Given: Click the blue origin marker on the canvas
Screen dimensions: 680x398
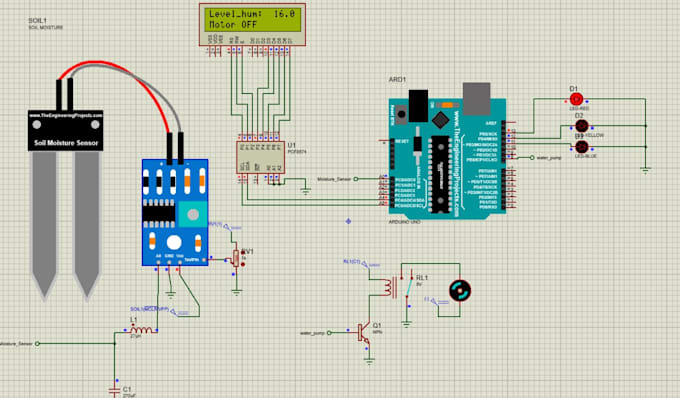Looking at the screenshot, I should (348, 221).
